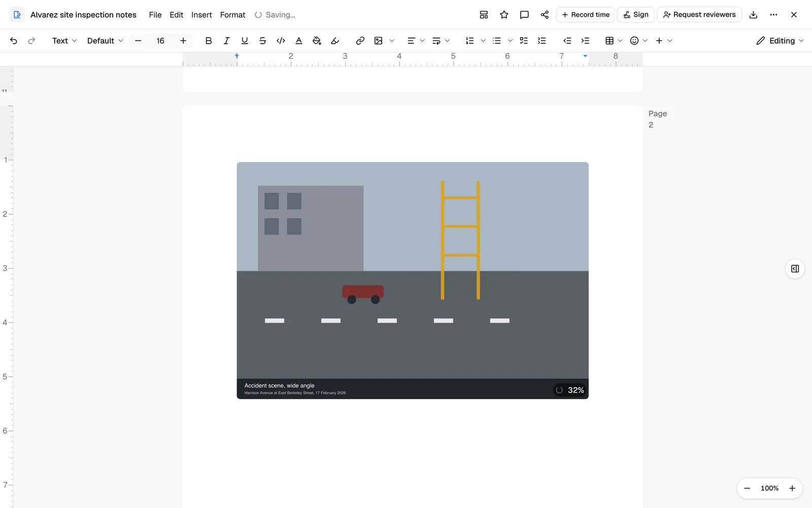Expand the image insert options arrow
Image resolution: width=812 pixels, height=508 pixels.
pyautogui.click(x=392, y=41)
